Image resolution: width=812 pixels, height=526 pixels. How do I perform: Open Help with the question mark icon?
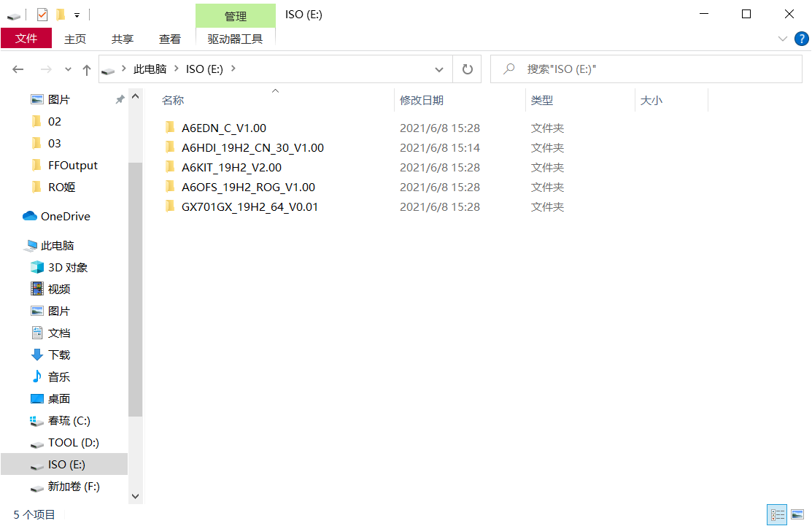(x=801, y=39)
